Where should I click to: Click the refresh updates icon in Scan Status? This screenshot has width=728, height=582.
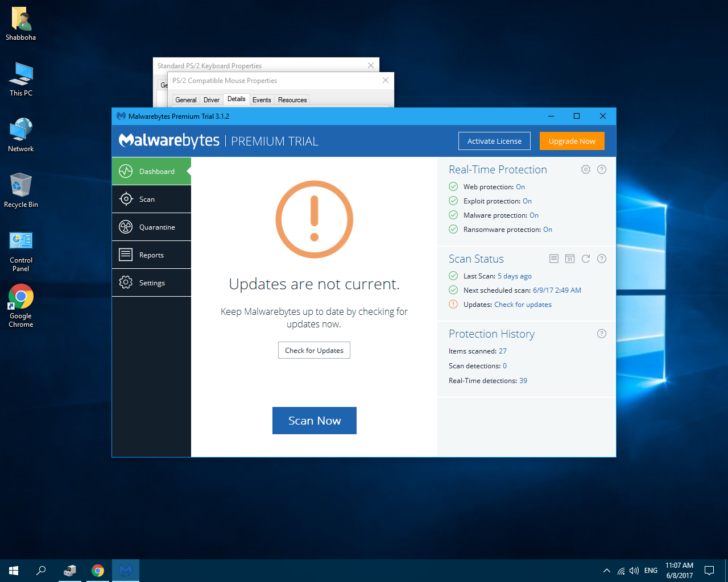click(586, 259)
